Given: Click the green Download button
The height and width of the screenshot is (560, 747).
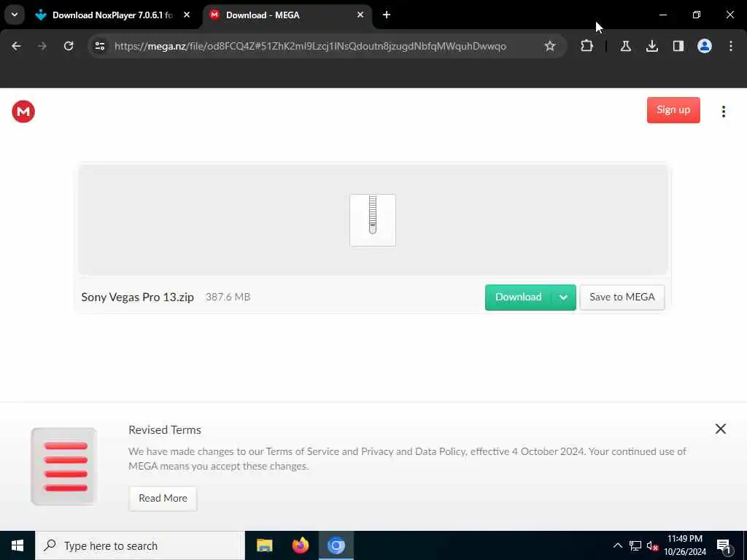Looking at the screenshot, I should 518,297.
